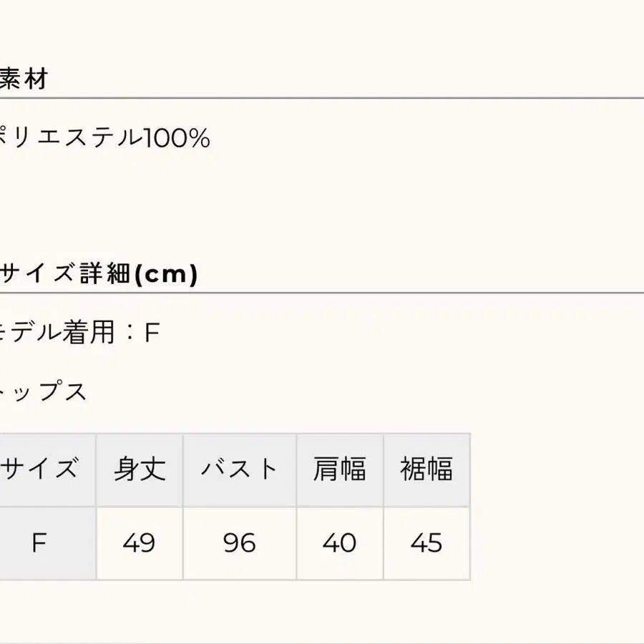Select the バスト column header

pos(240,469)
